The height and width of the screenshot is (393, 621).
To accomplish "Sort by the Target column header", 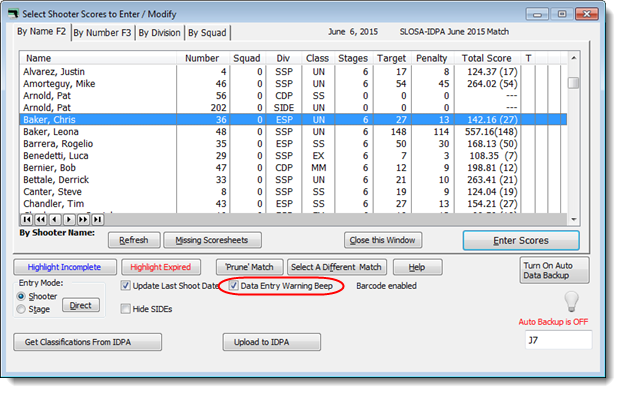I will tap(392, 58).
